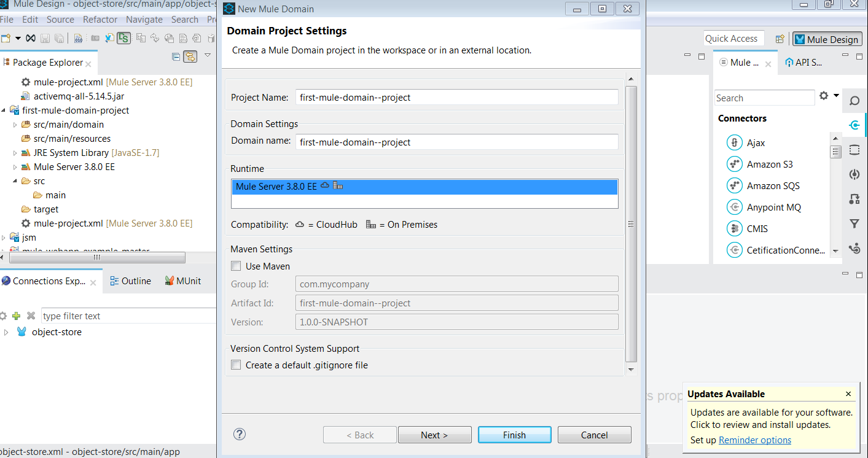The width and height of the screenshot is (868, 458).
Task: Close the Package Explorer tab
Action: (x=88, y=63)
